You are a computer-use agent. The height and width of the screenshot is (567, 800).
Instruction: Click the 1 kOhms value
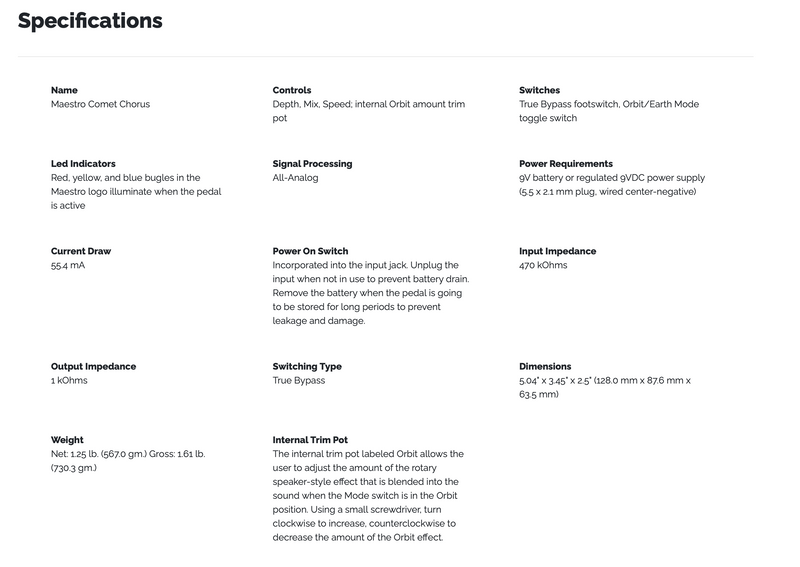click(x=69, y=381)
